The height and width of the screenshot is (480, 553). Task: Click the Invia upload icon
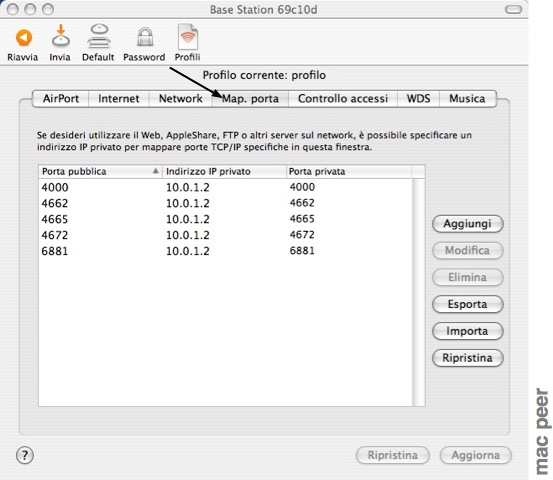point(61,36)
